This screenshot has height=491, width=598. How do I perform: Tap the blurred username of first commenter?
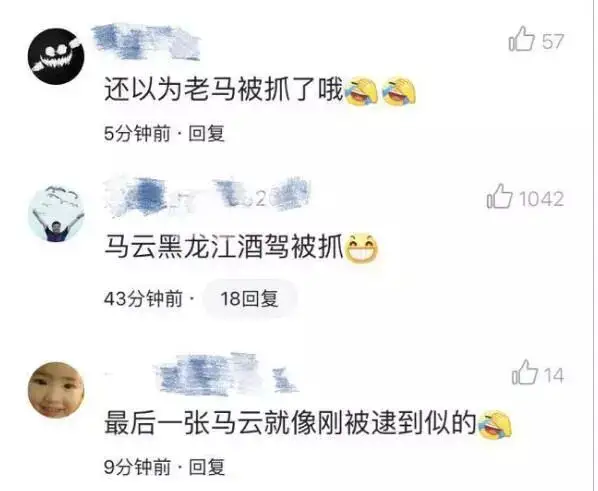pyautogui.click(x=146, y=42)
